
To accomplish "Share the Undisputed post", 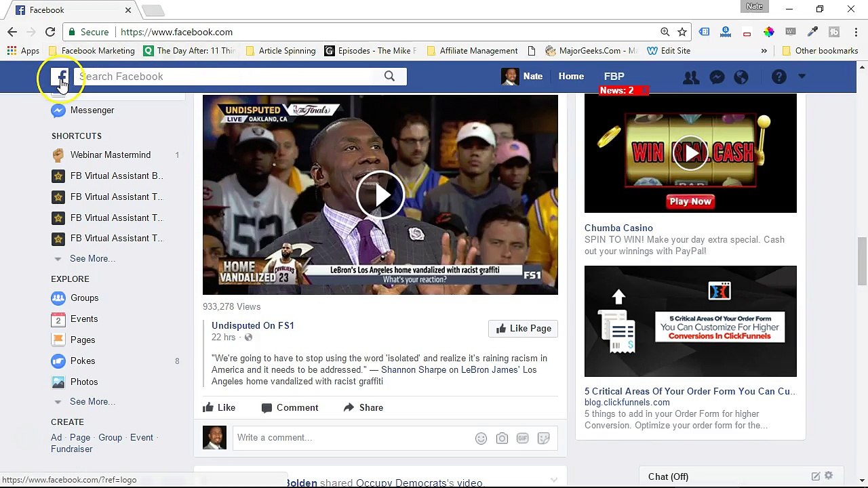I will [363, 408].
